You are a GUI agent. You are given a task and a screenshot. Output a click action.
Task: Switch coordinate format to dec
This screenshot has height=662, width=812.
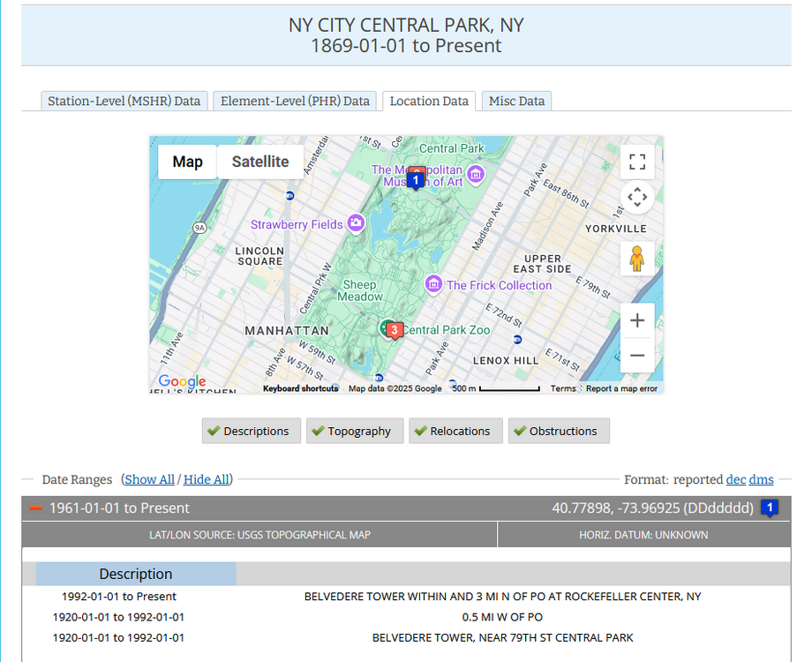736,479
